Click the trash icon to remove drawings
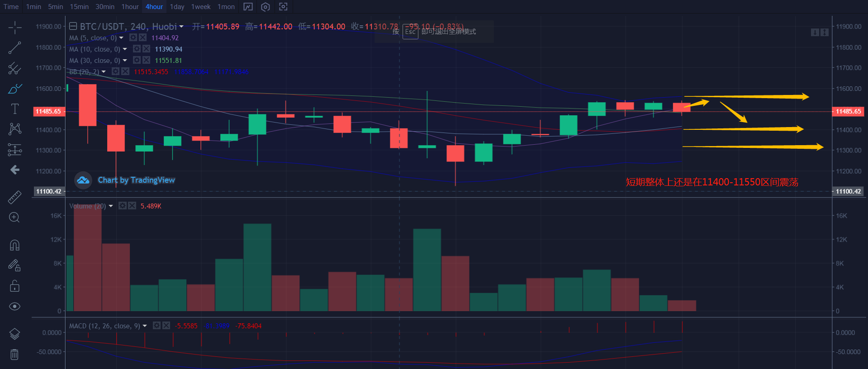The width and height of the screenshot is (868, 369). (14, 355)
